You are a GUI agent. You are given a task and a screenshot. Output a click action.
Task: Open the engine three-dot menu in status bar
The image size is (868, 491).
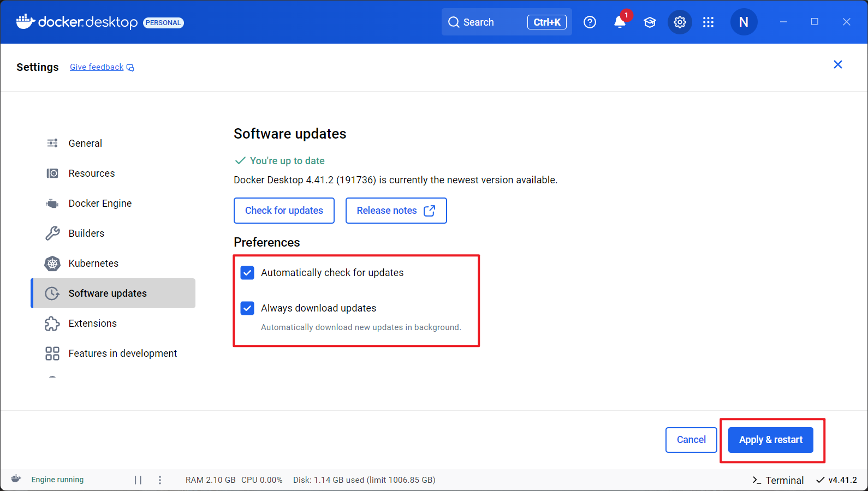pos(160,480)
